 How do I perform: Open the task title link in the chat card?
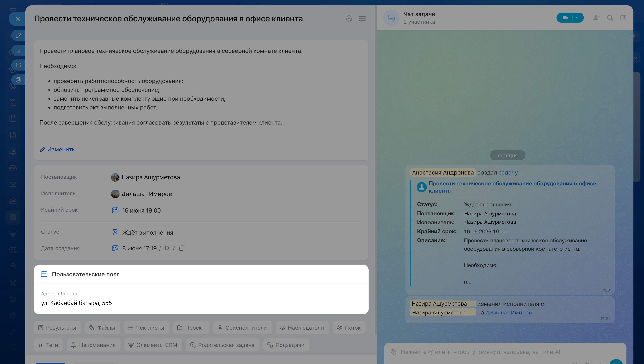point(512,187)
